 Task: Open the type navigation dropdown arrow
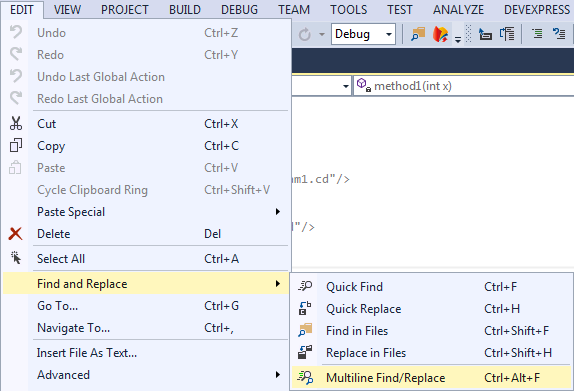pos(345,86)
